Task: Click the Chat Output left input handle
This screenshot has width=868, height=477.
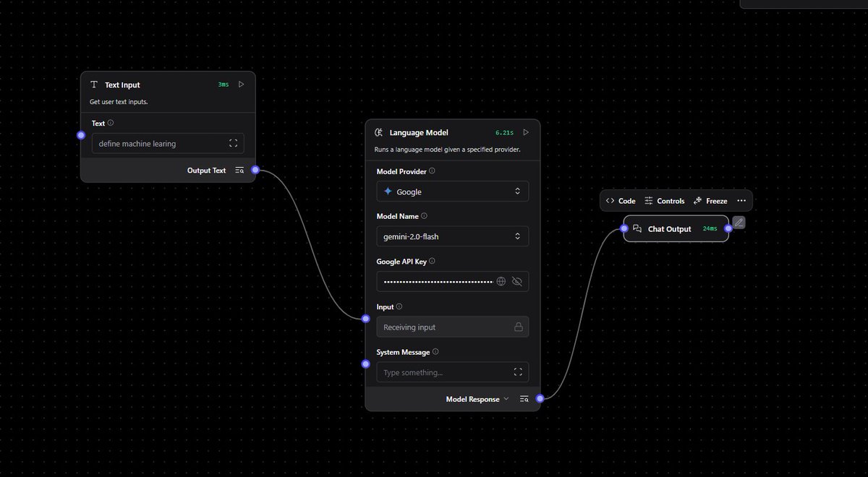Action: [x=624, y=228]
